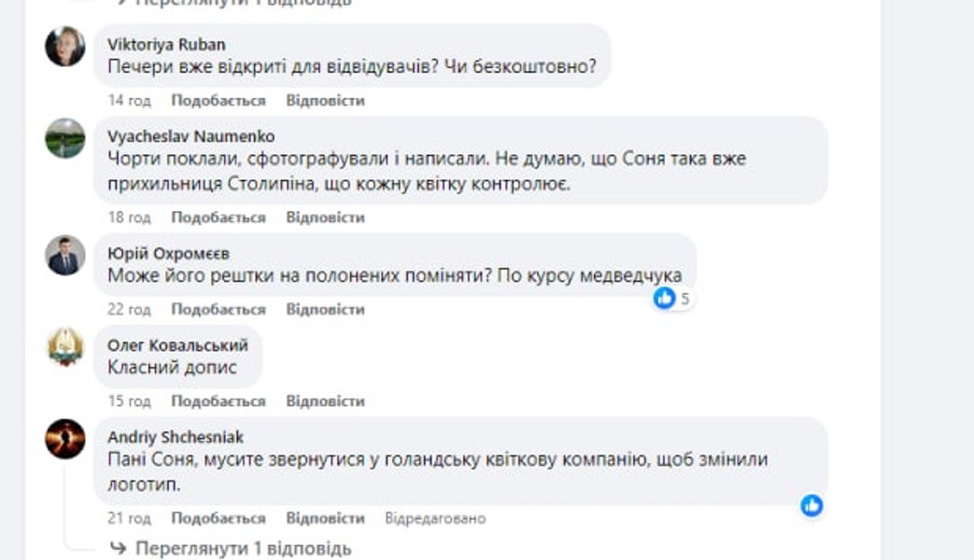Reply to Andriy Shchesniak's comment
The width and height of the screenshot is (974, 560).
pos(325,518)
